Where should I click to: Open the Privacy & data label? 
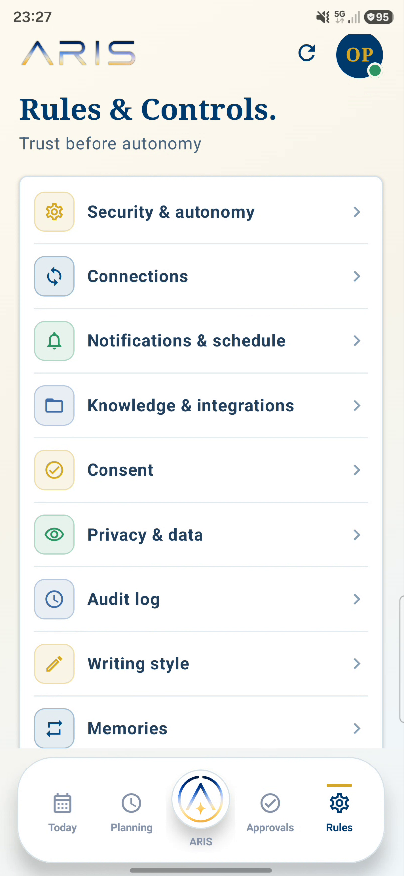tap(145, 535)
